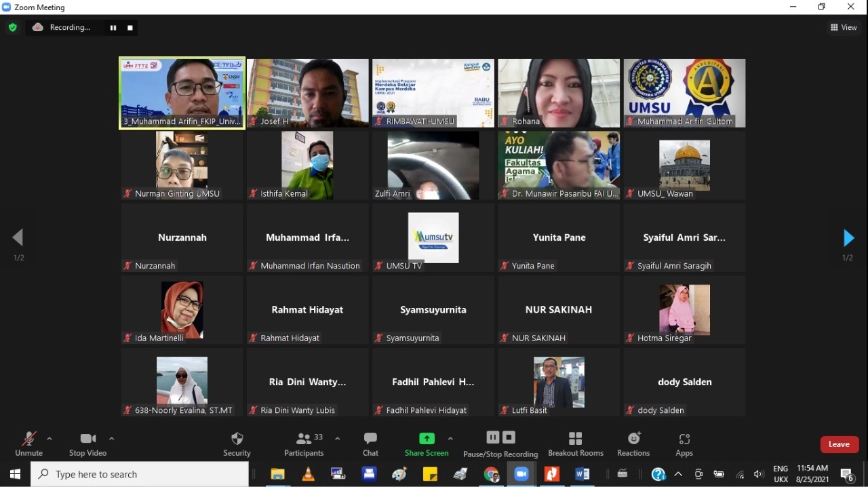868x493 pixels.
Task: Select Josef H video tile
Action: pyautogui.click(x=308, y=93)
